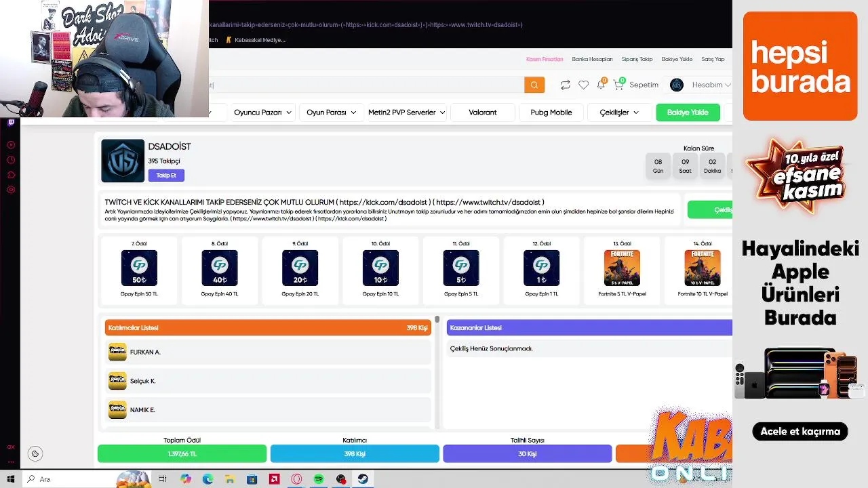Click the Katılımcı 398 Kişi bar
Viewport: 868px width, 488px height.
click(355, 453)
